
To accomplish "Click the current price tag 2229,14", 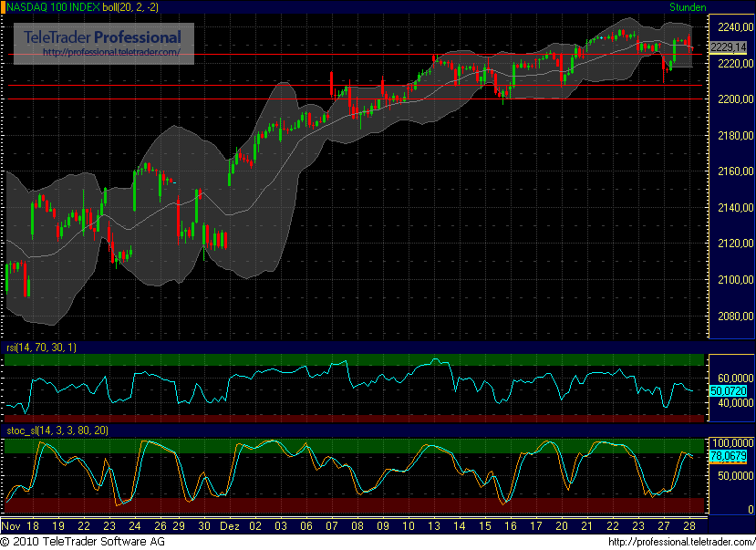I will (x=727, y=47).
